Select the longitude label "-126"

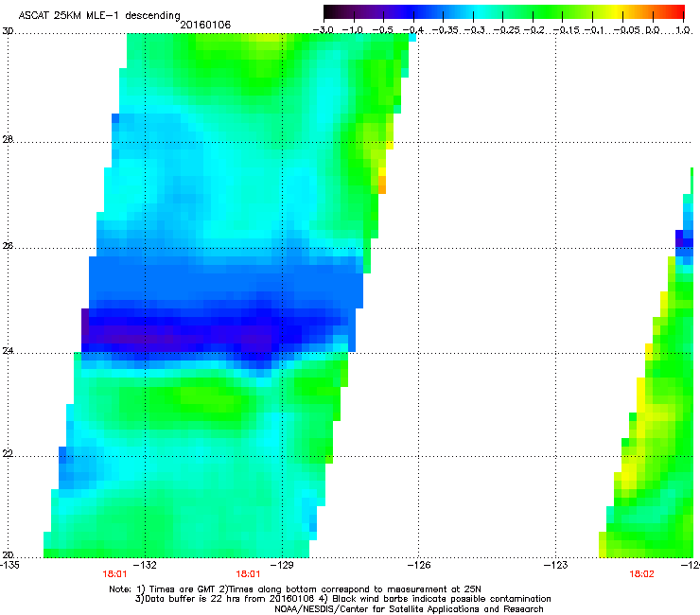tap(420, 565)
